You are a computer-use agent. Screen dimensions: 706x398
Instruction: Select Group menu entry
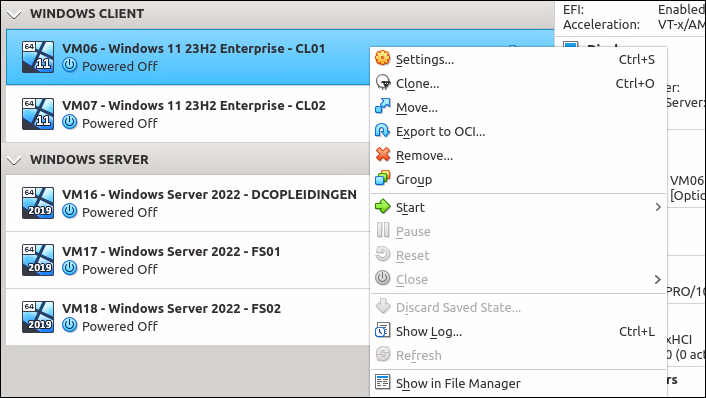point(518,179)
